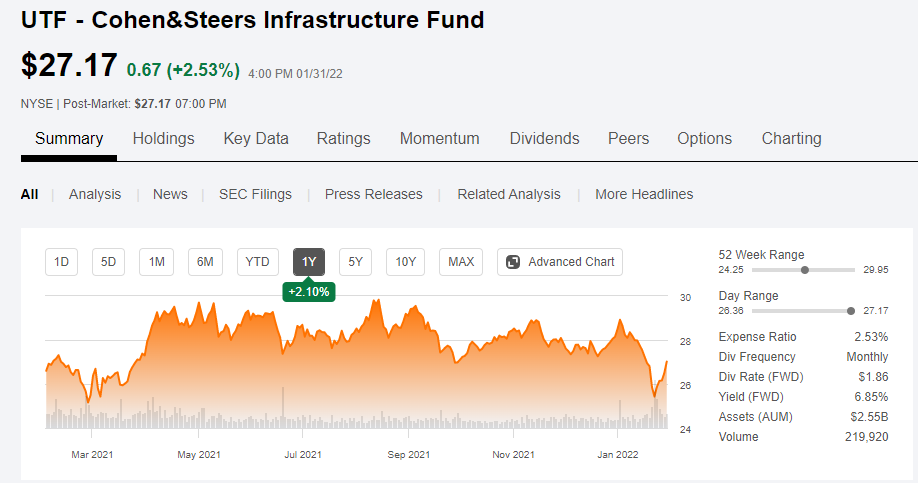Filter headlines by Analysis
This screenshot has height=483, width=918.
click(x=95, y=194)
